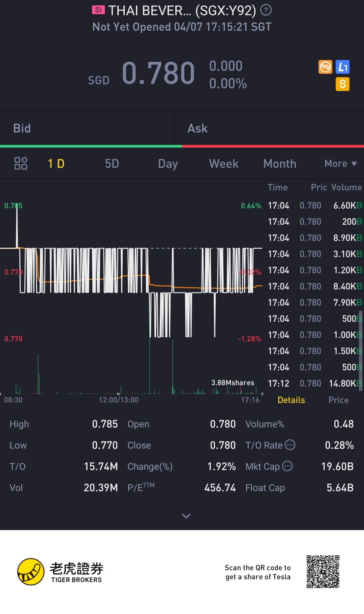Image resolution: width=364 pixels, height=614 pixels.
Task: Select the Price tab under trades list
Action: tap(338, 400)
